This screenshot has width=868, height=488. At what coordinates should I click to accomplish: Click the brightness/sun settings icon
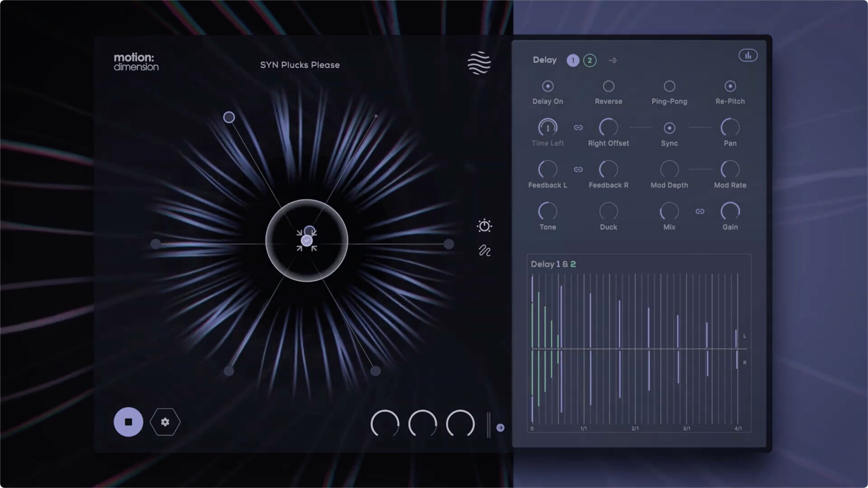pos(485,226)
